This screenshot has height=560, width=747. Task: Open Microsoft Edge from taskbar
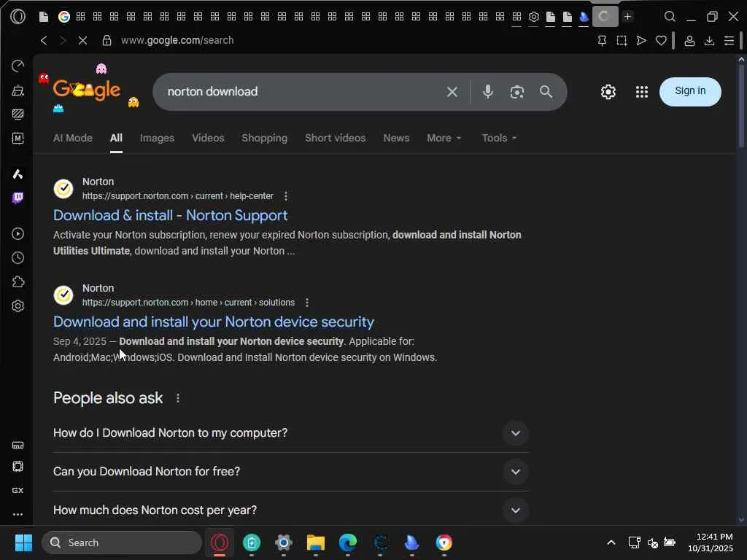pyautogui.click(x=348, y=542)
